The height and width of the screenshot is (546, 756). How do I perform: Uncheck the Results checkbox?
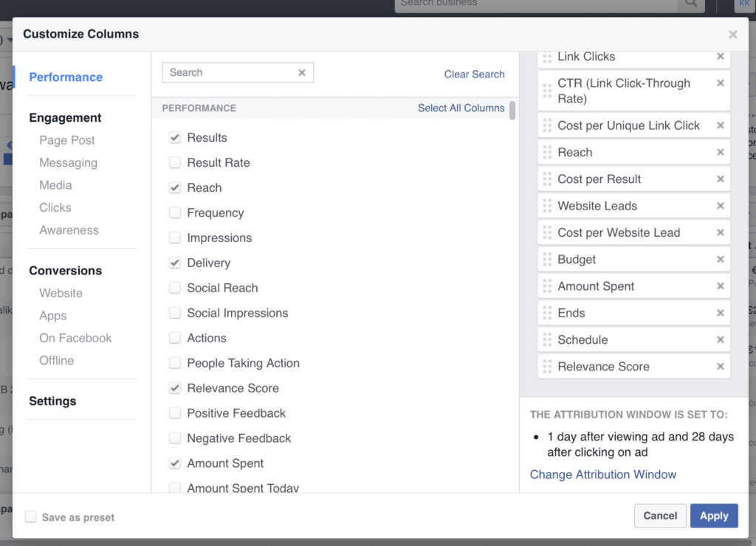tap(175, 137)
